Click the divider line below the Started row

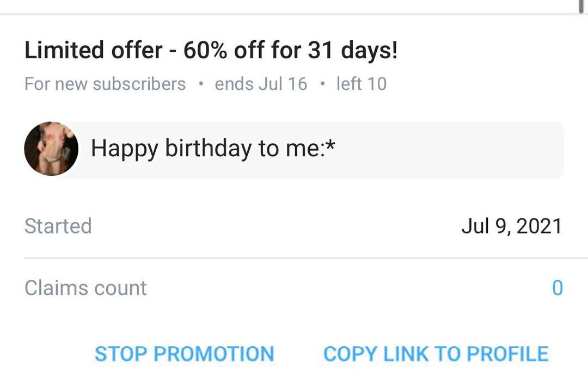coord(294,258)
